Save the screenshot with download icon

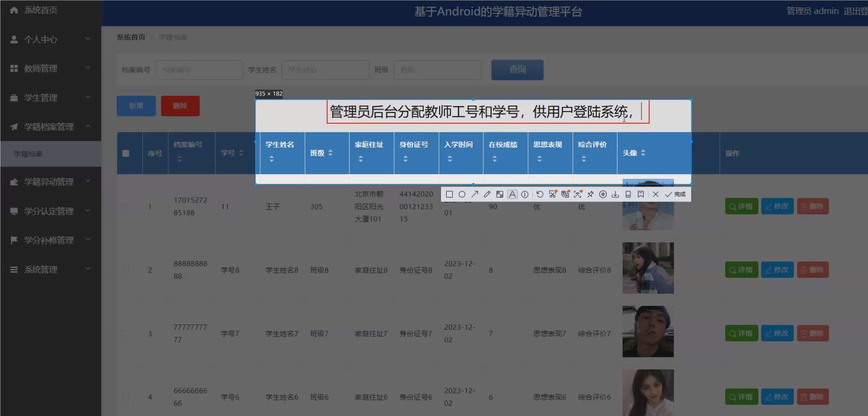click(x=615, y=194)
